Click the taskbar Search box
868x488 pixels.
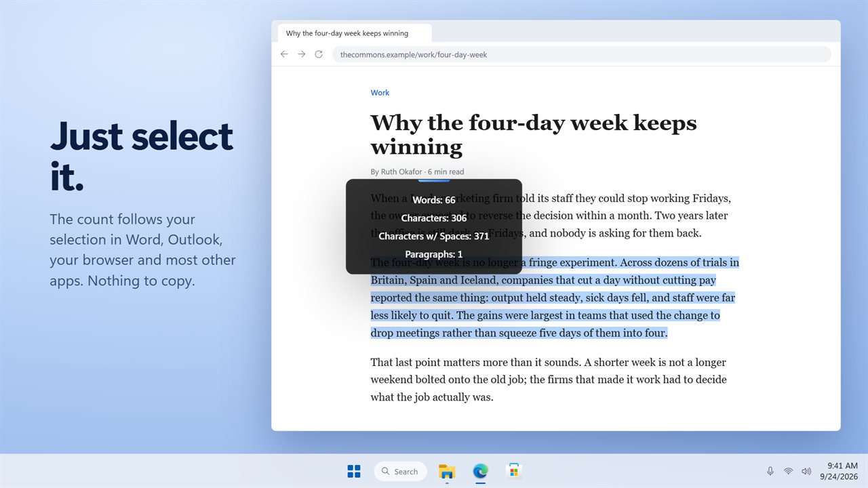(x=400, y=471)
